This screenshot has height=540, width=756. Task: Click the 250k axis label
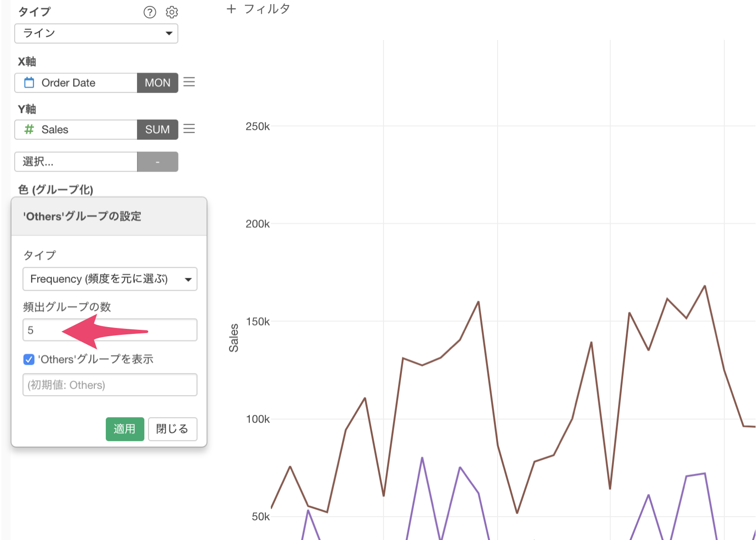point(258,126)
